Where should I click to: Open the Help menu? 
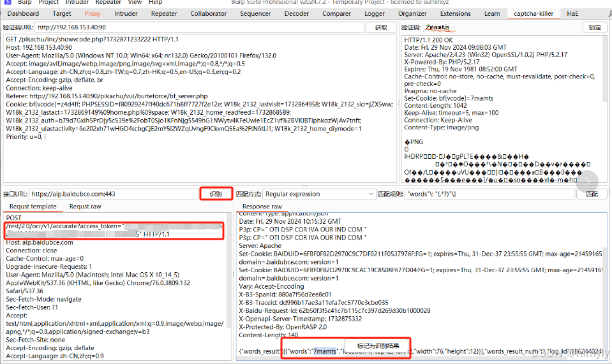click(x=155, y=2)
